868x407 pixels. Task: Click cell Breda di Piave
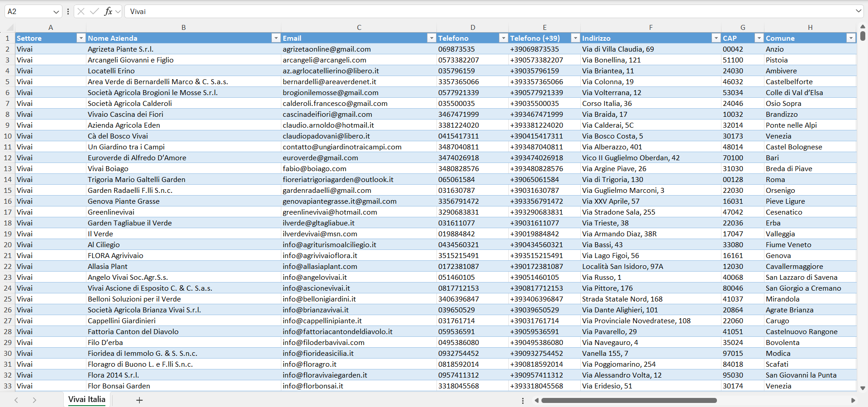point(810,168)
